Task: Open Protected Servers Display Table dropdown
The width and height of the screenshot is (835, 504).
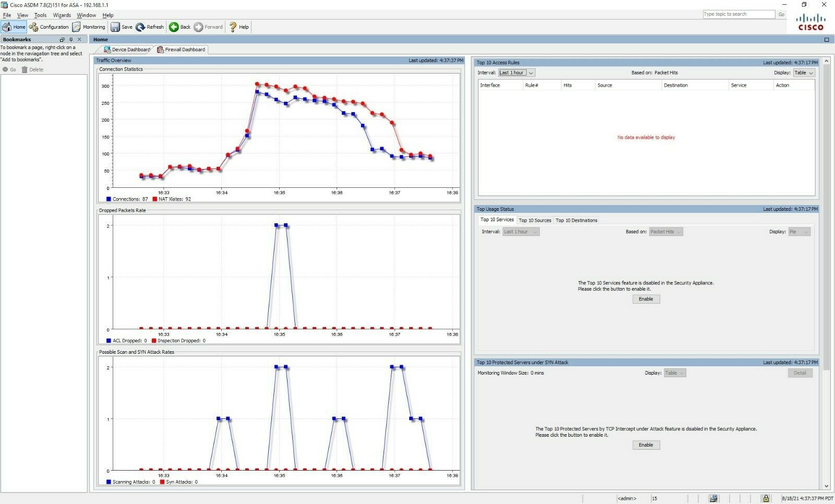Action: (x=675, y=373)
